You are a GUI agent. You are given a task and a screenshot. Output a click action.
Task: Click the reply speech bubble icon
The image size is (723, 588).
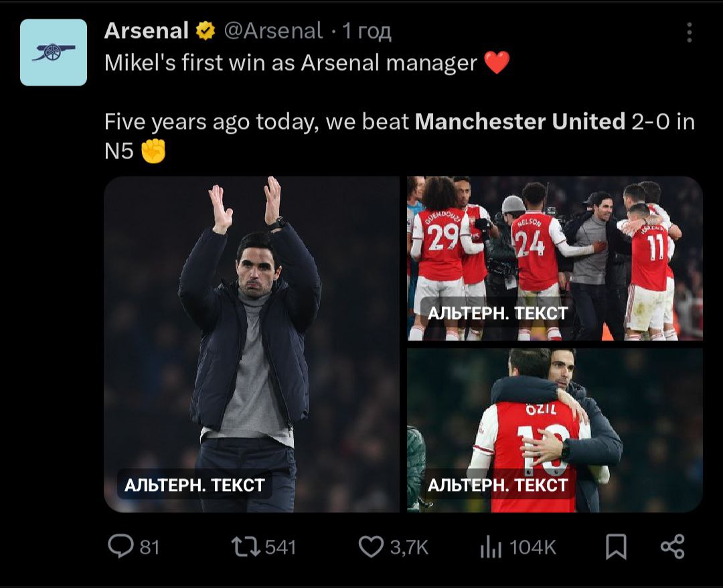click(120, 547)
